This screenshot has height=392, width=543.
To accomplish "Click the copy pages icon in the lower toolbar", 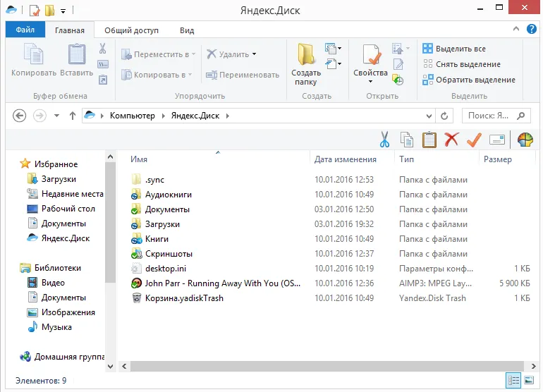I will click(407, 140).
